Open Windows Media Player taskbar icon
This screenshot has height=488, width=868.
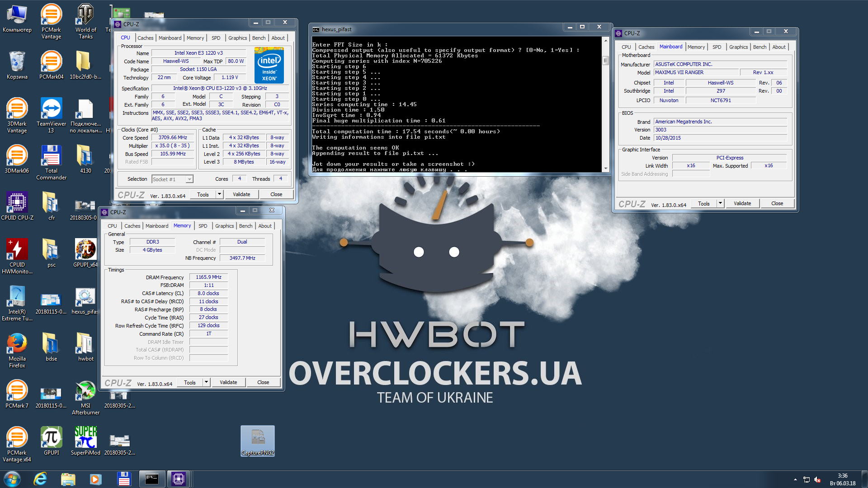click(x=95, y=479)
